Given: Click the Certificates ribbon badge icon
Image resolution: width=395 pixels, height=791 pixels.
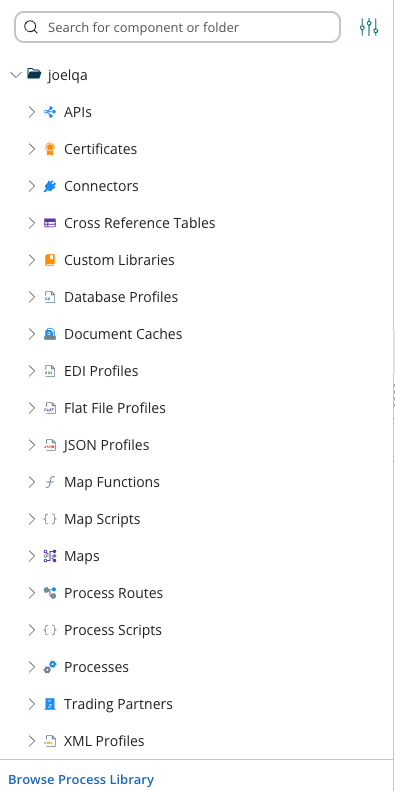Looking at the screenshot, I should pos(49,149).
